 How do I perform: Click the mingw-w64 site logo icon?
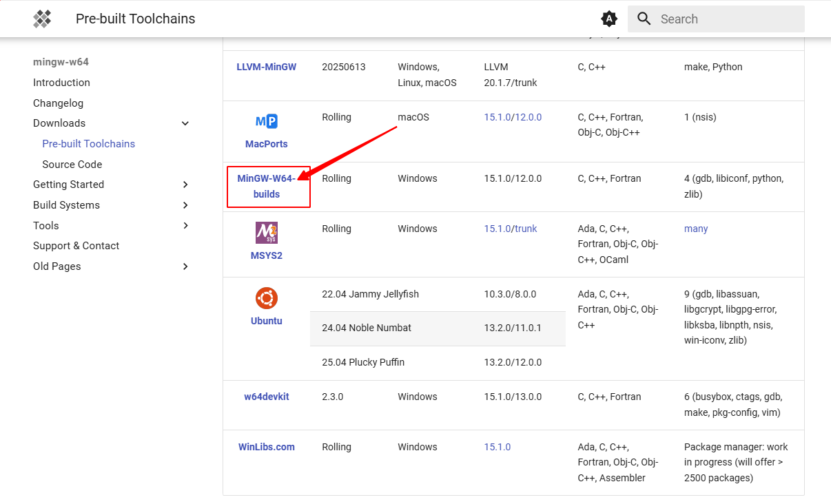42,19
